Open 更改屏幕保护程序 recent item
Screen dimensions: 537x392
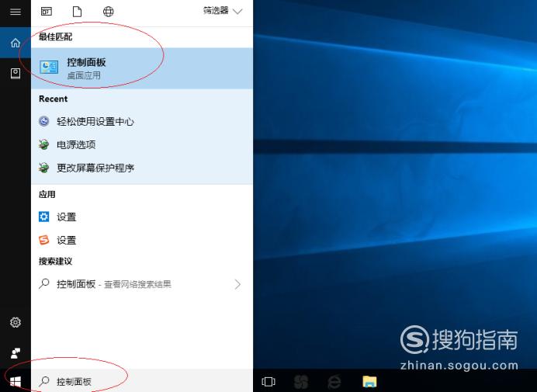pos(142,168)
